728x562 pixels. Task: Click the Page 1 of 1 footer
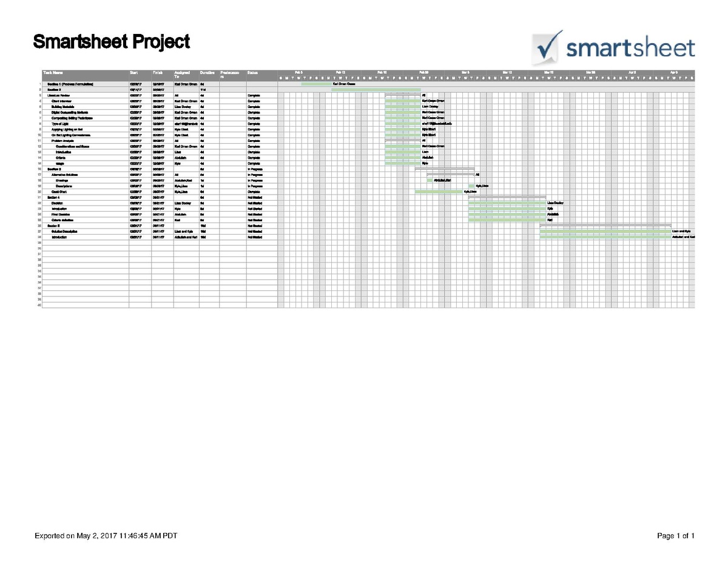click(676, 536)
